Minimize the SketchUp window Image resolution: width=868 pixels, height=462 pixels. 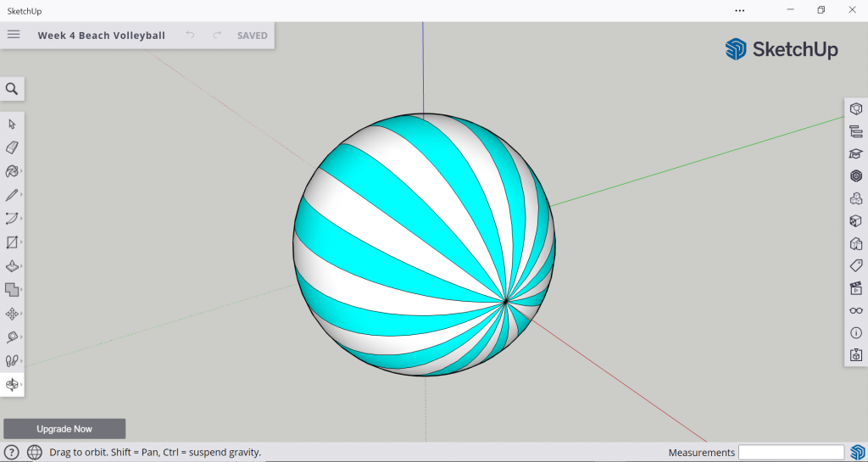tap(789, 10)
